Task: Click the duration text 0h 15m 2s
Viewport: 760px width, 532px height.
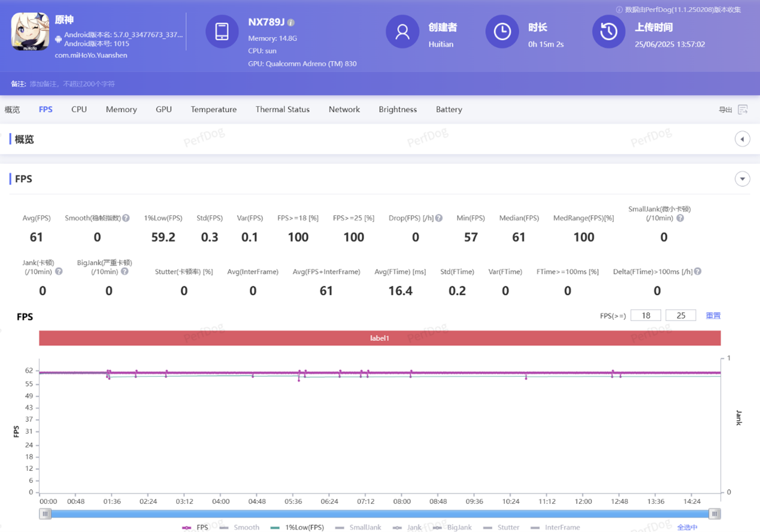Action: [546, 44]
